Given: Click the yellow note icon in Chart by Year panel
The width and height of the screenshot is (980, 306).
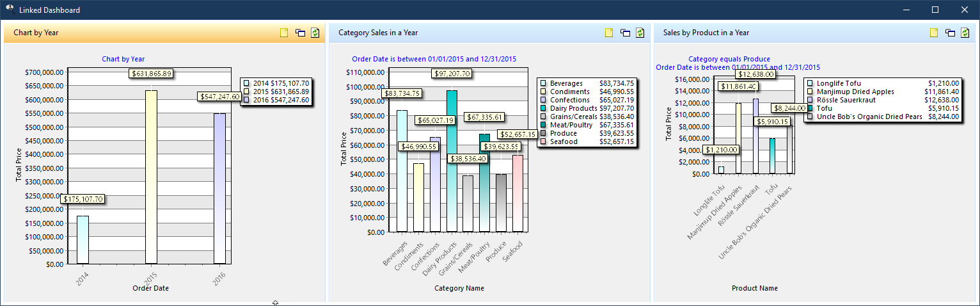Looking at the screenshot, I should tap(284, 33).
